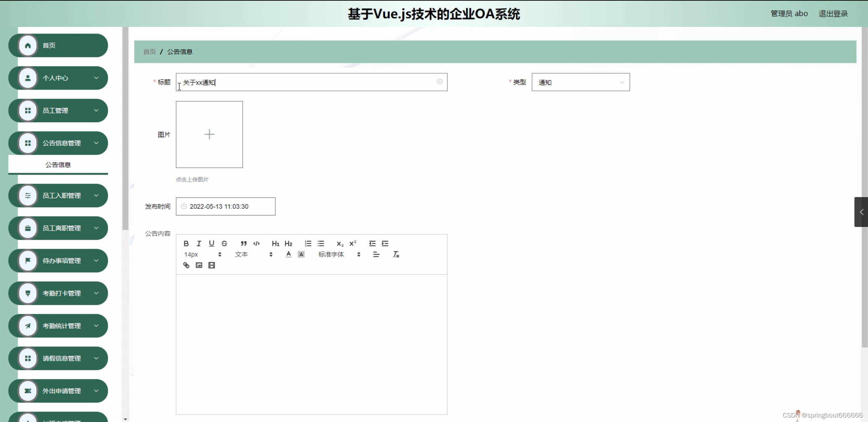Create a bulleted list
868x422 pixels.
click(x=321, y=243)
